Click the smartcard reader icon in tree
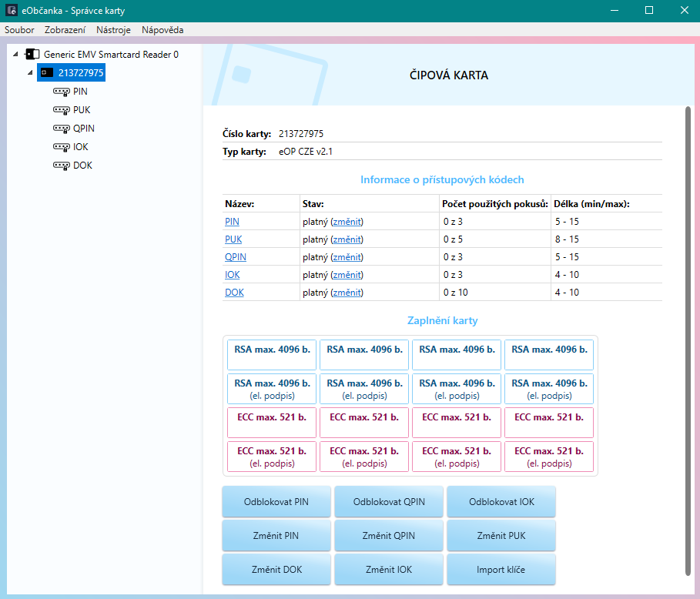700x599 pixels. [32, 55]
